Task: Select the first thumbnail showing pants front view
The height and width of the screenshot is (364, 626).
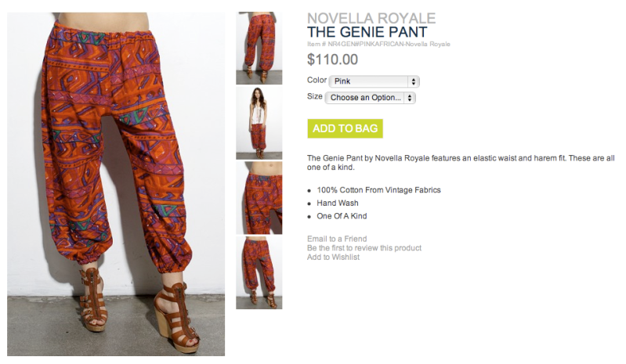Action: tap(259, 48)
